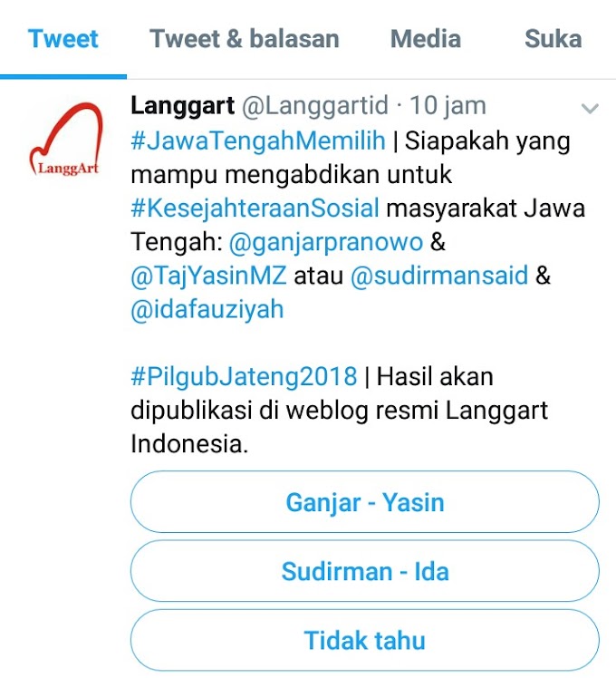Open the Langgart profile avatar logo
The height and width of the screenshot is (678, 616).
pos(66,139)
